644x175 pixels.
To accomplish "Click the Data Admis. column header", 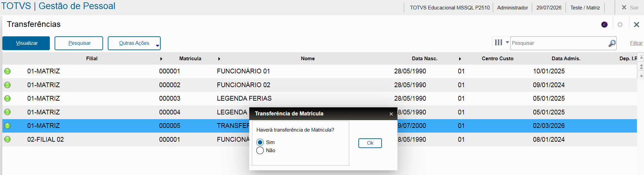I will 566,59.
